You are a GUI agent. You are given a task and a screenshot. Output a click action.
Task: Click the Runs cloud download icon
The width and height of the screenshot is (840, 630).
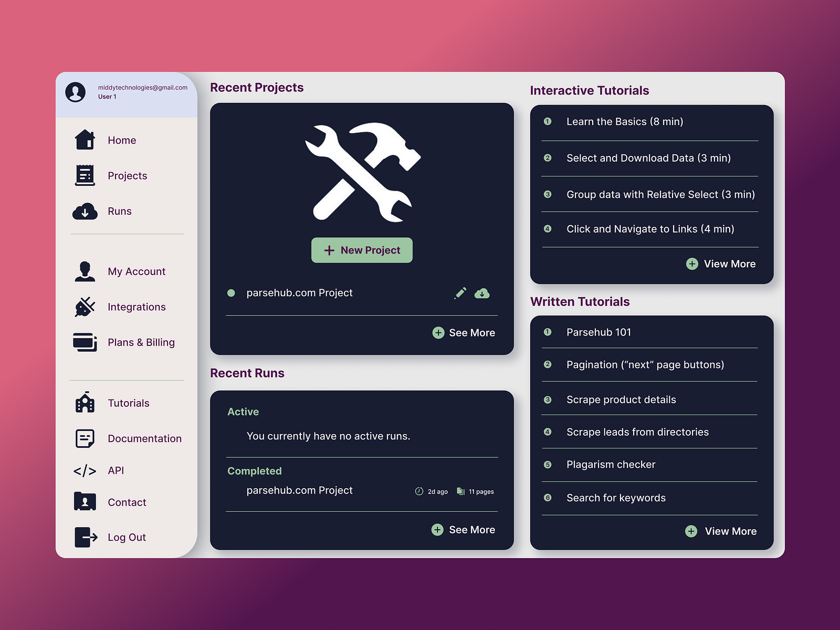pos(85,211)
